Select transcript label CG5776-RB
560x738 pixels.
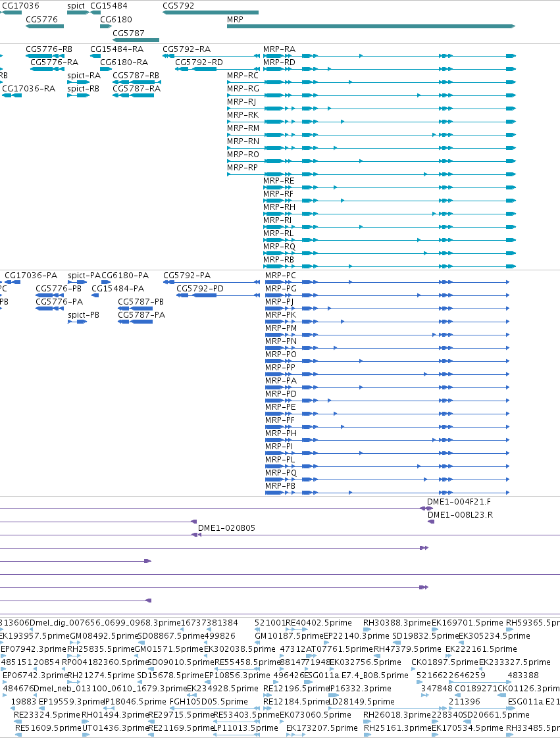(x=49, y=49)
